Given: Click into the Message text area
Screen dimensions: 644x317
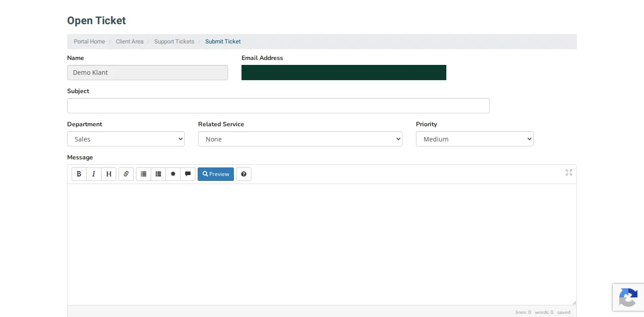Looking at the screenshot, I should (x=322, y=244).
